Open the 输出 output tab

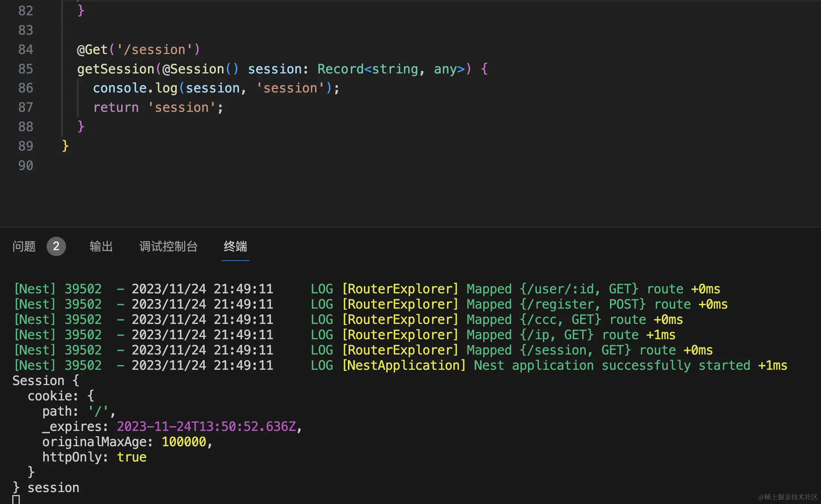101,246
